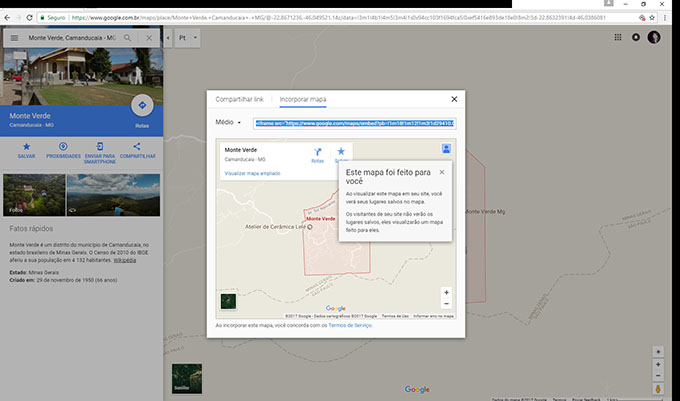Switch the main map to Satélite view
The width and height of the screenshot is (680, 401).
pos(187,375)
